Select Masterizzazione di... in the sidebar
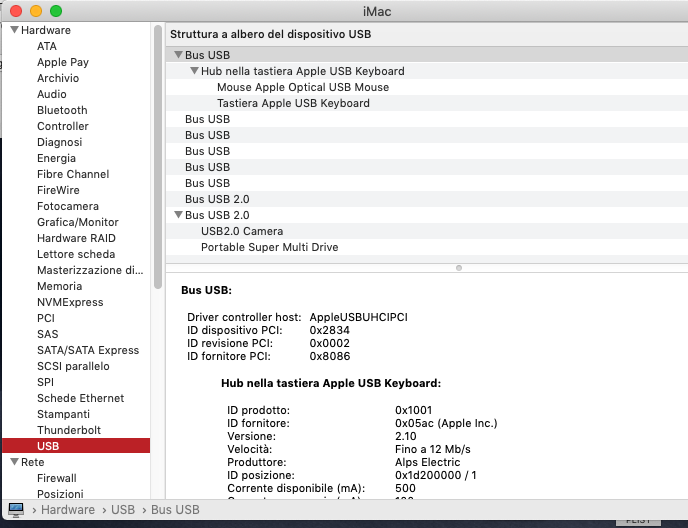The height and width of the screenshot is (528, 688). 90,270
